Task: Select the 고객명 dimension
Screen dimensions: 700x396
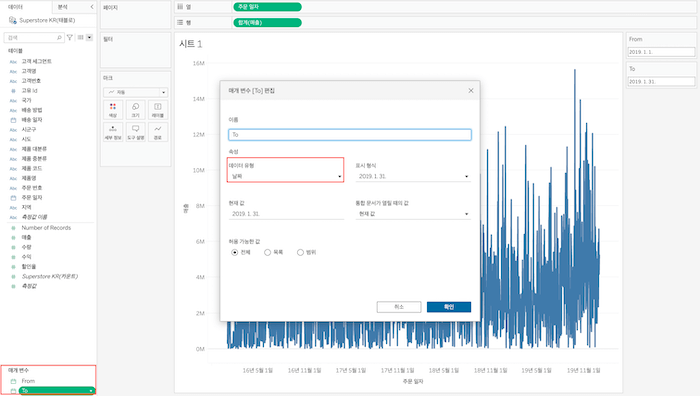Action: pos(29,71)
